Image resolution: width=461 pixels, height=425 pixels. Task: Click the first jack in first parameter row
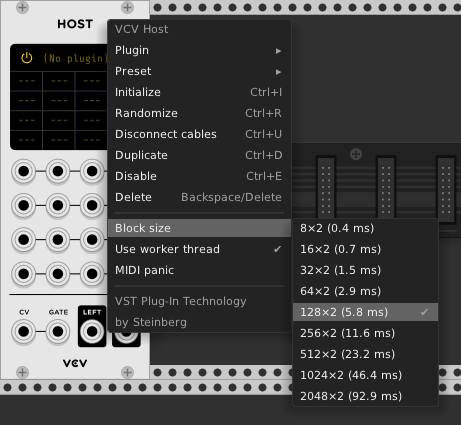[24, 171]
